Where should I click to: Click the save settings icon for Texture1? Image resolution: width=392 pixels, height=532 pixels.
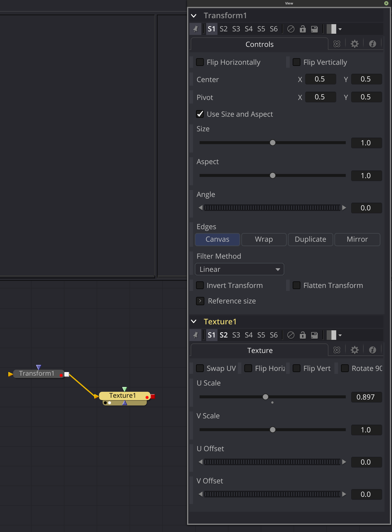(314, 335)
